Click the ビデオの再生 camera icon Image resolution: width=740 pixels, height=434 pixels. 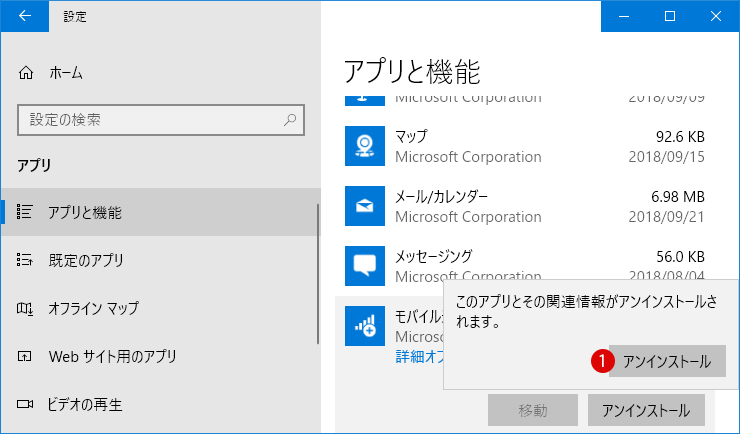coord(25,404)
